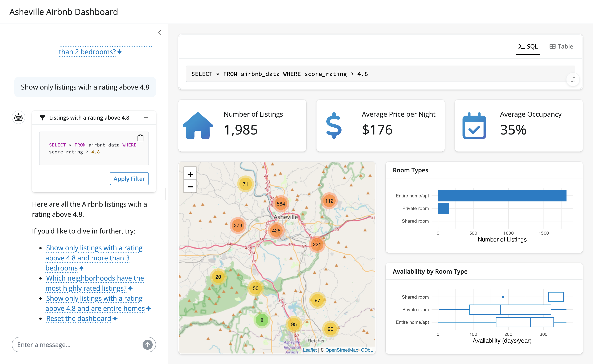Collapse the chat sidebar with the chevron
The image size is (593, 364).
[x=160, y=32]
